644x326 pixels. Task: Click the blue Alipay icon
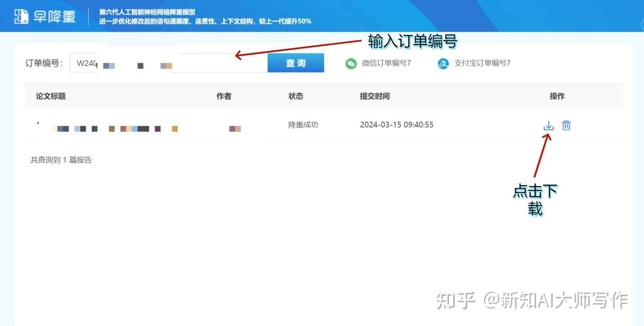pyautogui.click(x=444, y=63)
